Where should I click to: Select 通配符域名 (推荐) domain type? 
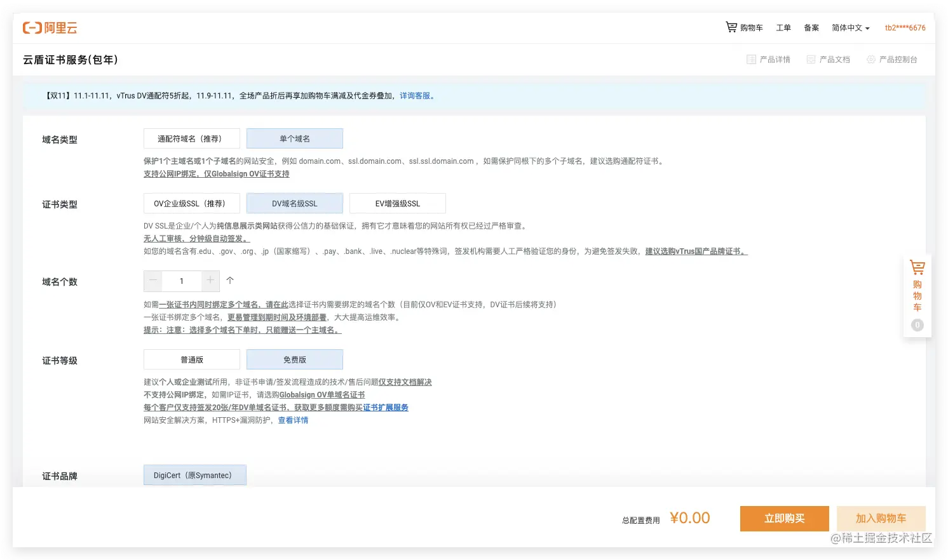[x=192, y=138]
